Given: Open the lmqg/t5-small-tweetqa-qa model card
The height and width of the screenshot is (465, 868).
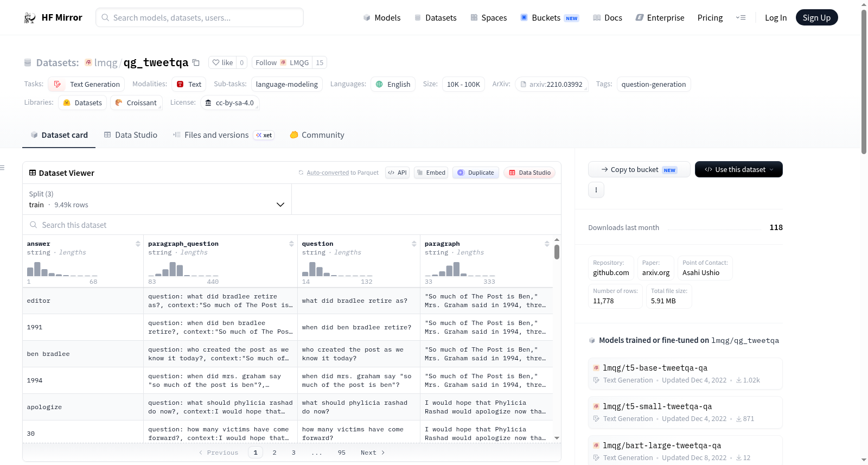Looking at the screenshot, I should click(685, 412).
